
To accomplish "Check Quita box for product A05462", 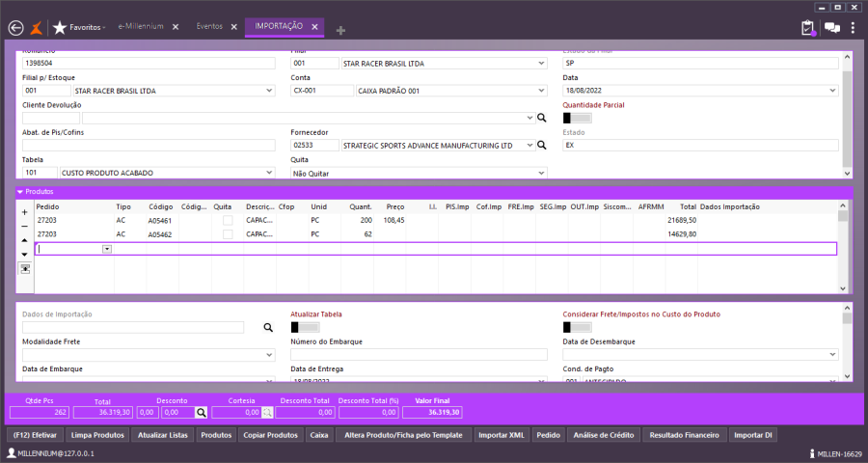I will tap(228, 234).
